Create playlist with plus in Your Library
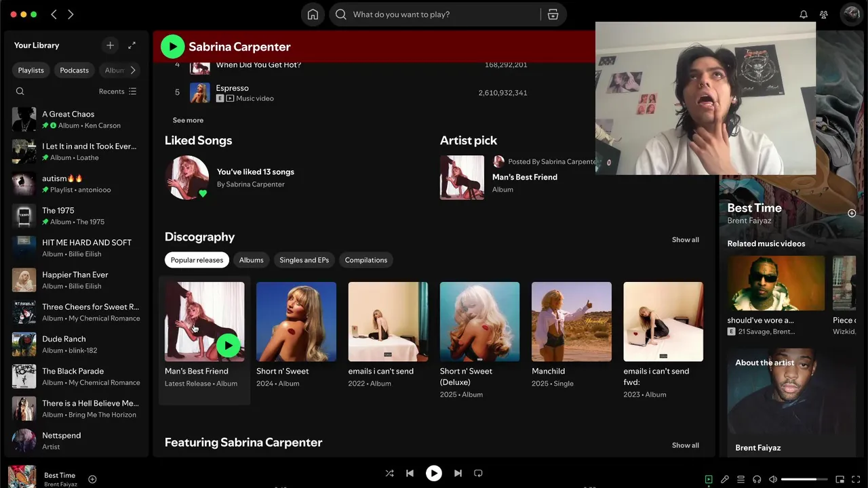The height and width of the screenshot is (488, 868). 110,45
